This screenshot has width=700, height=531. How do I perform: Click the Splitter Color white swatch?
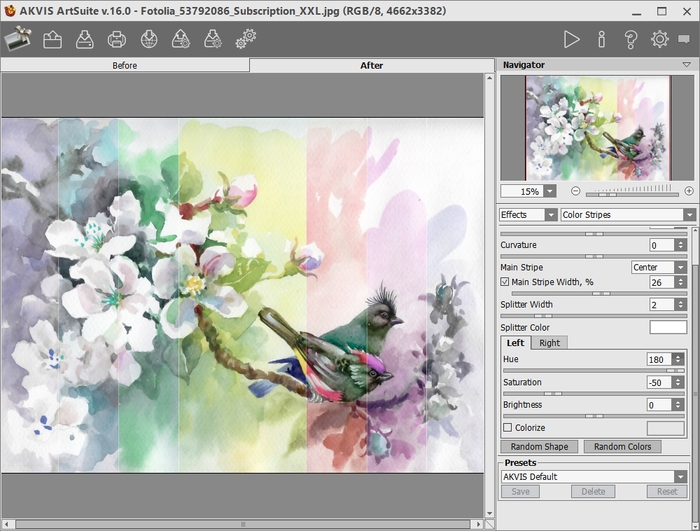[x=668, y=327]
